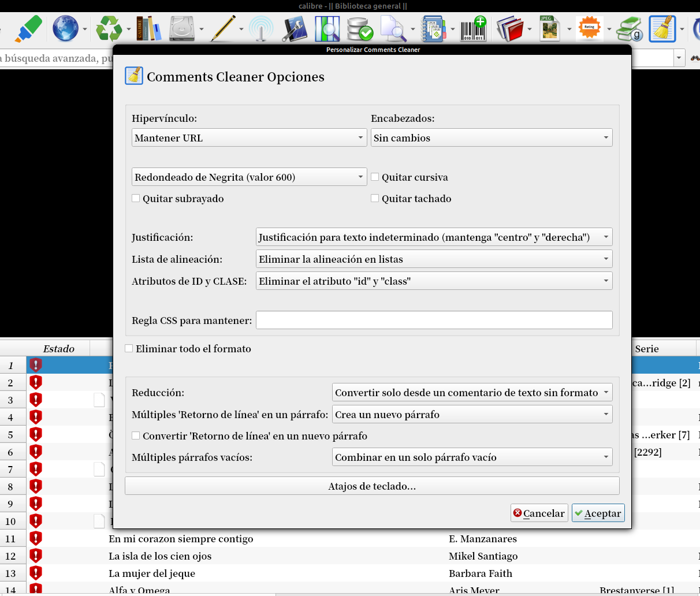Click the JPEG picture toolbar icon

[x=549, y=28]
